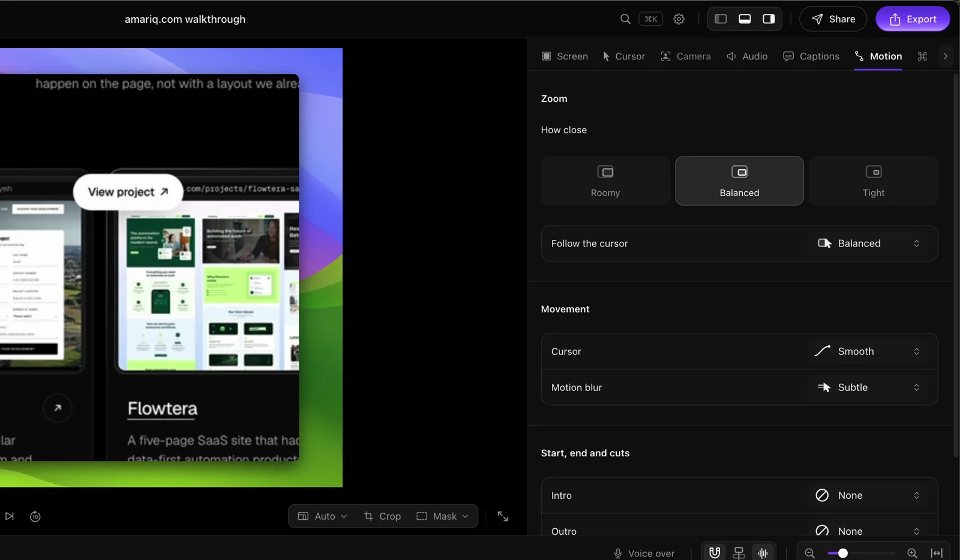Screen dimensions: 960x560
Task: Click the project title amariq.com walkthrough
Action: 185,19
